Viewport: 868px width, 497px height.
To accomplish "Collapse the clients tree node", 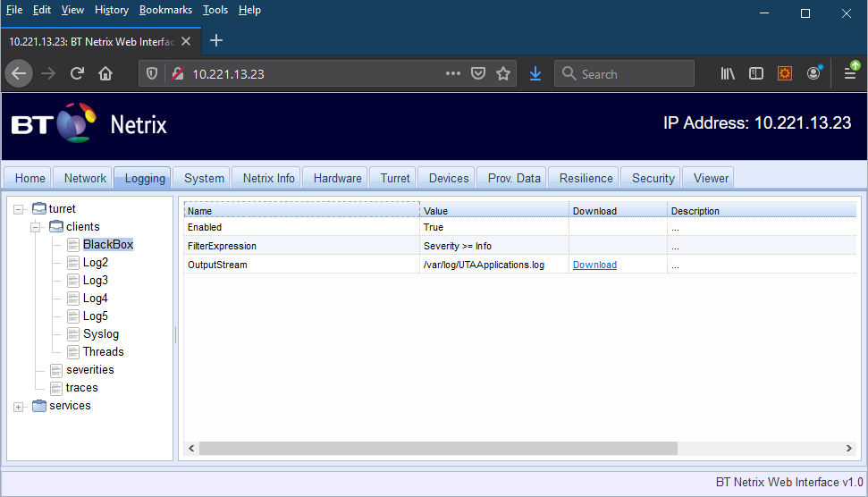I will pyautogui.click(x=36, y=227).
